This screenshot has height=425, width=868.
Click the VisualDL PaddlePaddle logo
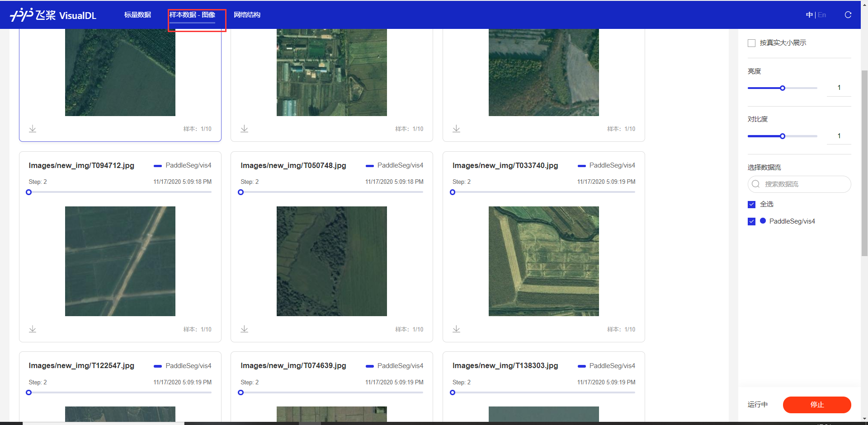tap(53, 15)
